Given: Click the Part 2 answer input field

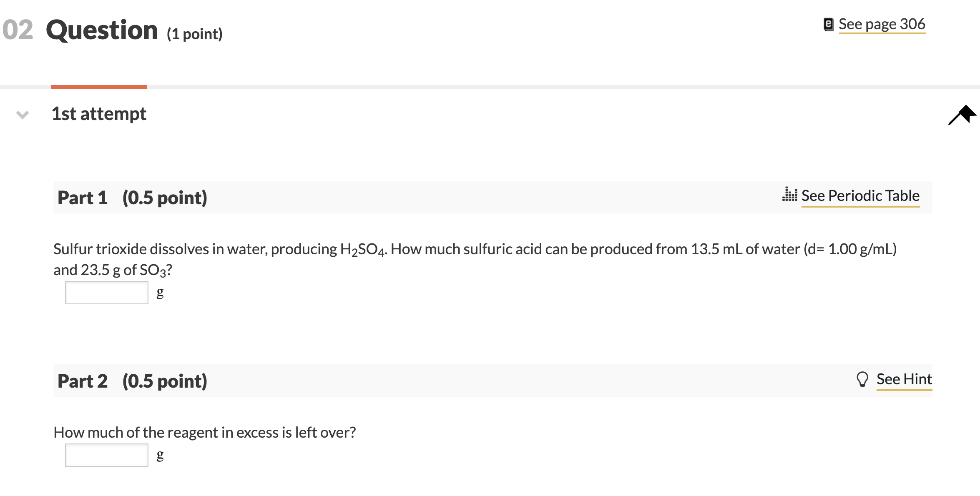Looking at the screenshot, I should pyautogui.click(x=107, y=455).
